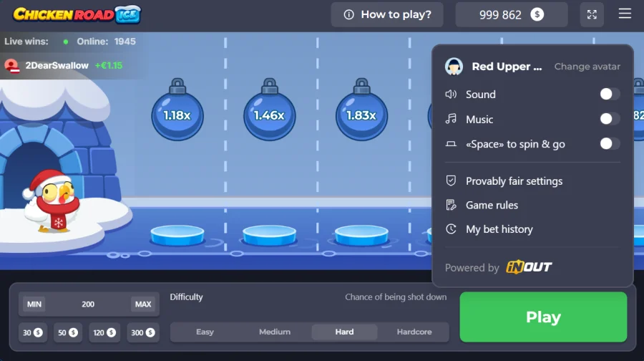
Task: Toggle the Music switch
Action: tap(610, 119)
